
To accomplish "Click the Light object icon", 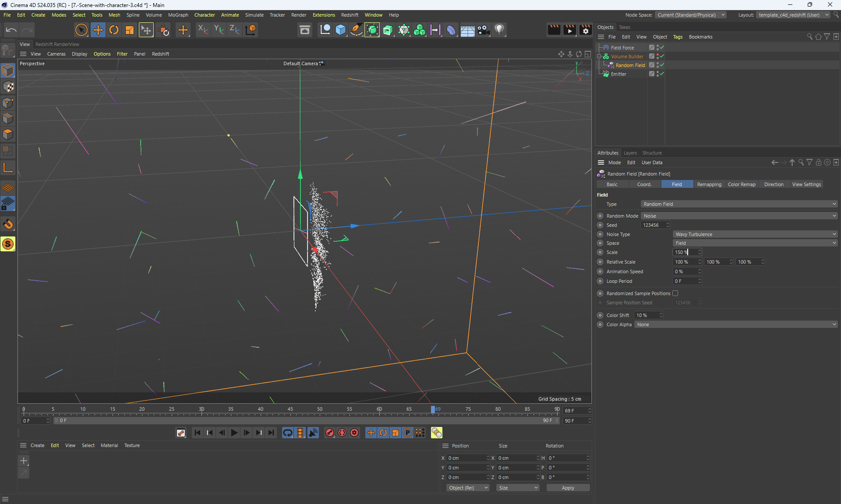I will pos(499,30).
